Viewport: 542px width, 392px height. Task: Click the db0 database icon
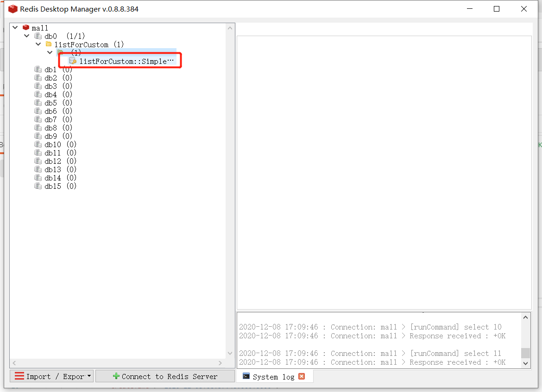[38, 36]
